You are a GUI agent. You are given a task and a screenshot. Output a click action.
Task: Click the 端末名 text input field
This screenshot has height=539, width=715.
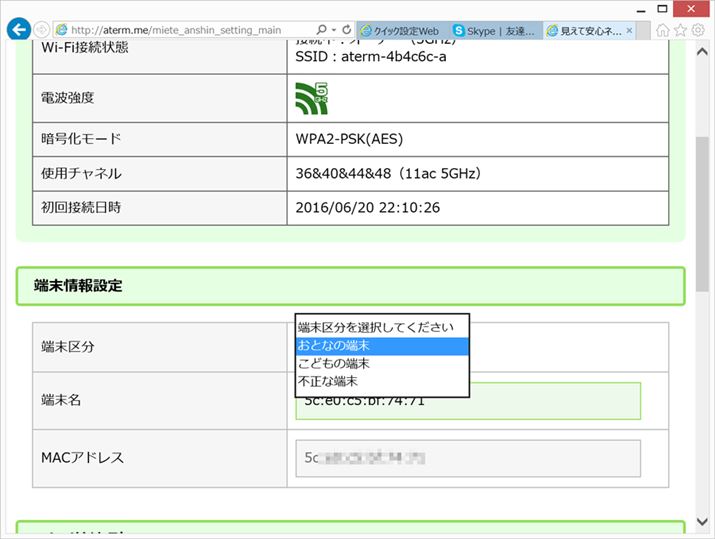[x=468, y=401]
